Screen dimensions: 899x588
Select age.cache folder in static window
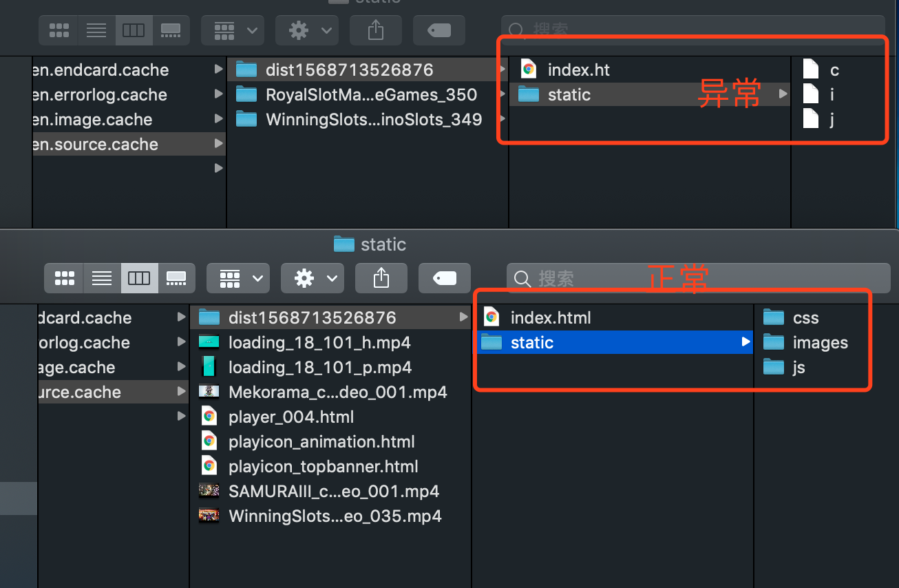[x=114, y=368]
